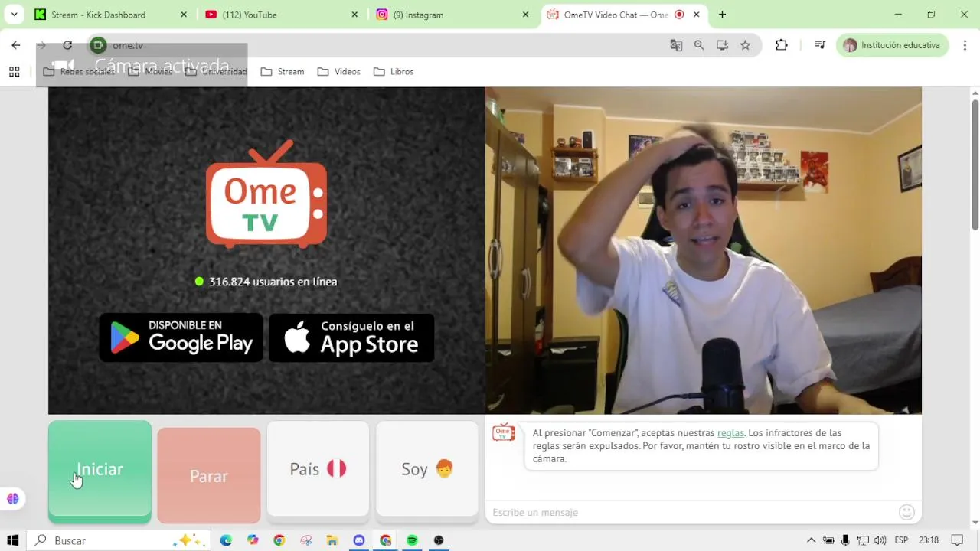Open Spotify from the taskbar
The height and width of the screenshot is (551, 980).
point(412,540)
